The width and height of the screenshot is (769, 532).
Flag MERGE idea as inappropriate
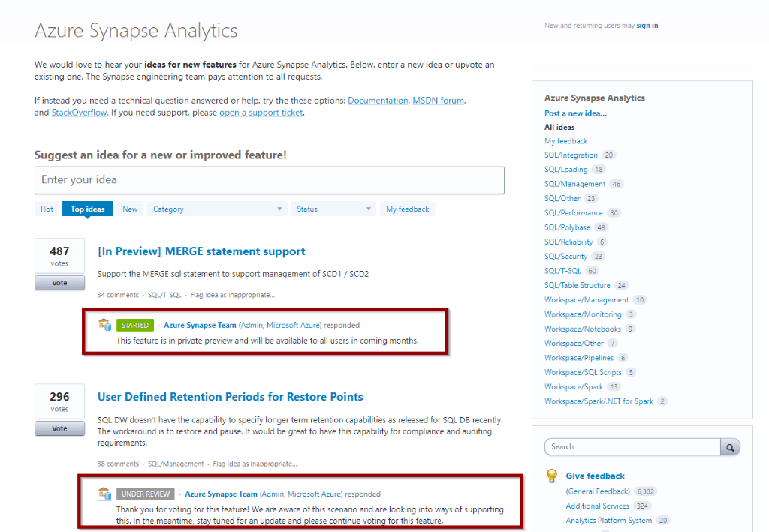(x=232, y=295)
